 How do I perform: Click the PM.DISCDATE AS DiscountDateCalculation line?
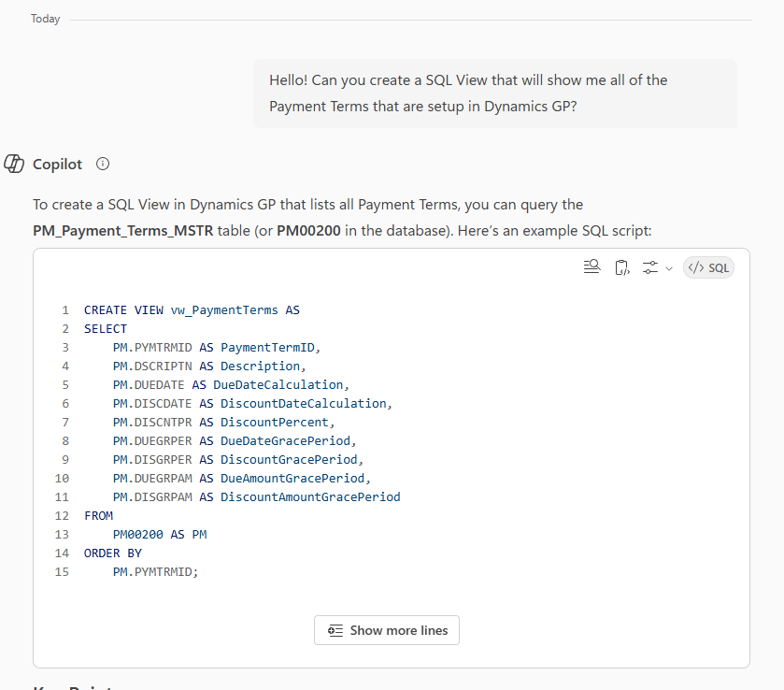(x=252, y=403)
